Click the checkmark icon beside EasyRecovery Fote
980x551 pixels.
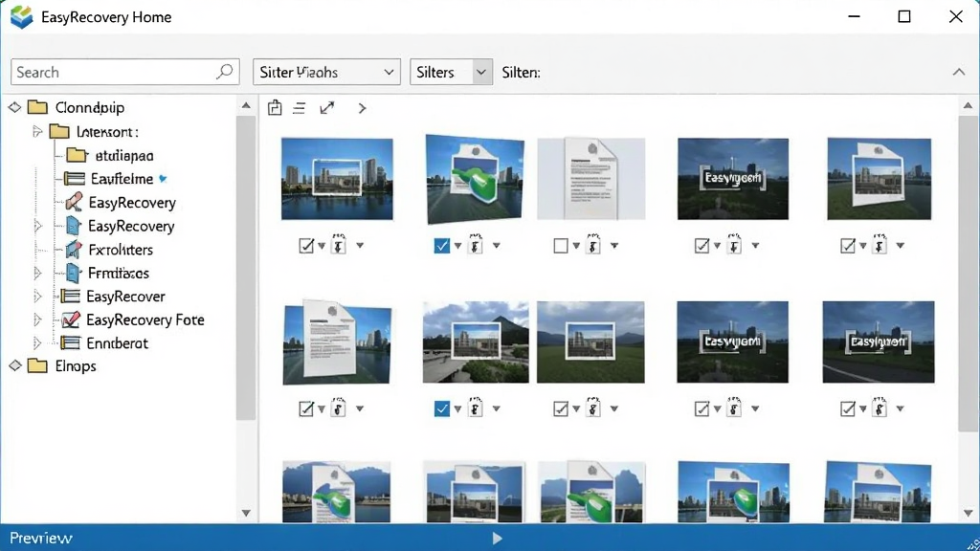[71, 320]
